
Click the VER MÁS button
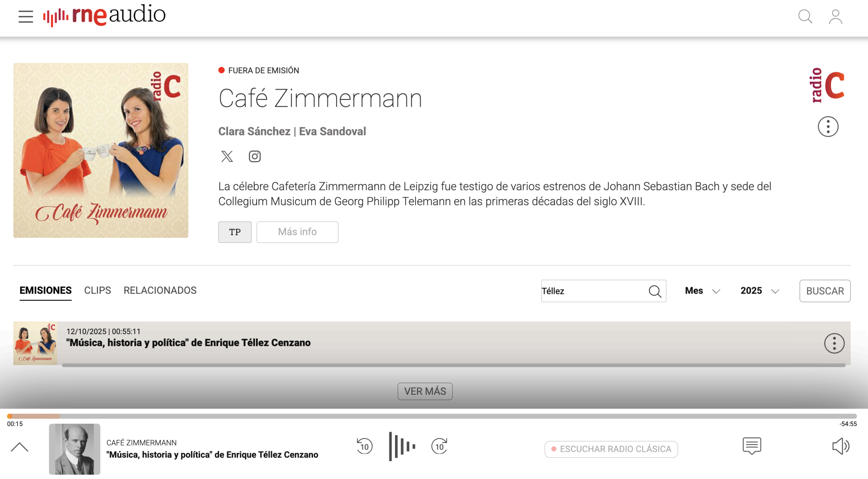(x=425, y=391)
